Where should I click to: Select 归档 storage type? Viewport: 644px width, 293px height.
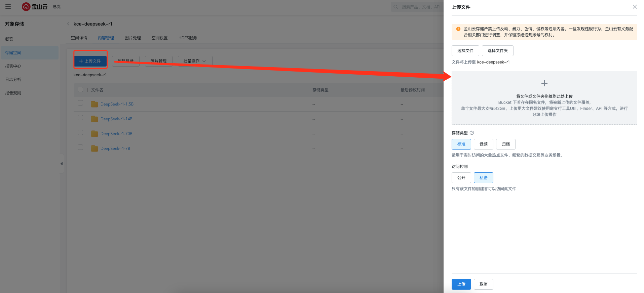pyautogui.click(x=506, y=144)
